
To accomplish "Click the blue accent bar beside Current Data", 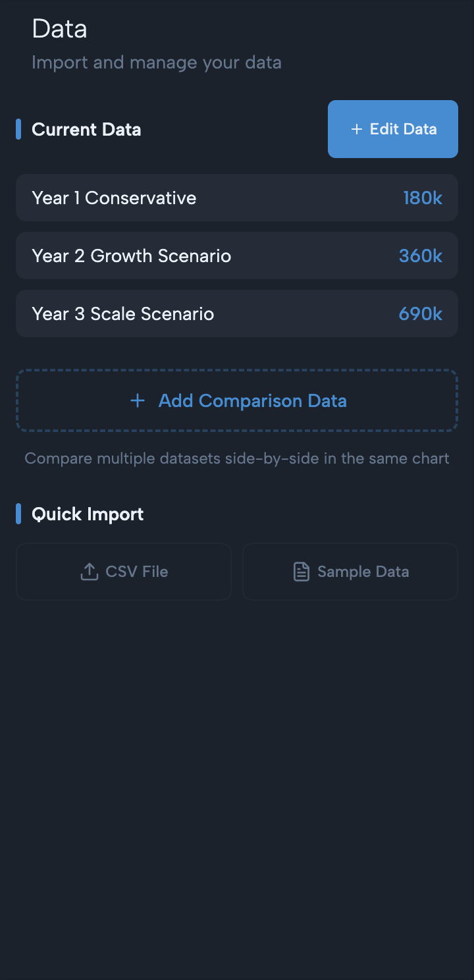I will 19,129.
